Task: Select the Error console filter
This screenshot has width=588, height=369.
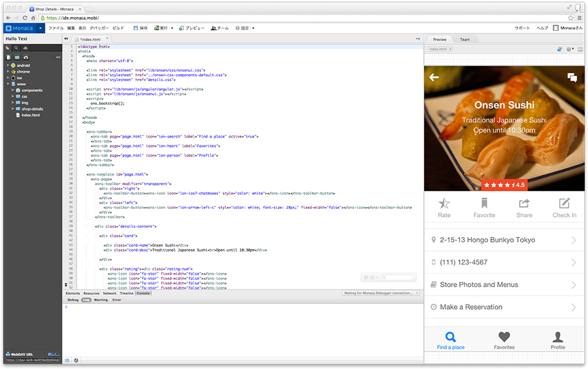Action: click(x=116, y=300)
